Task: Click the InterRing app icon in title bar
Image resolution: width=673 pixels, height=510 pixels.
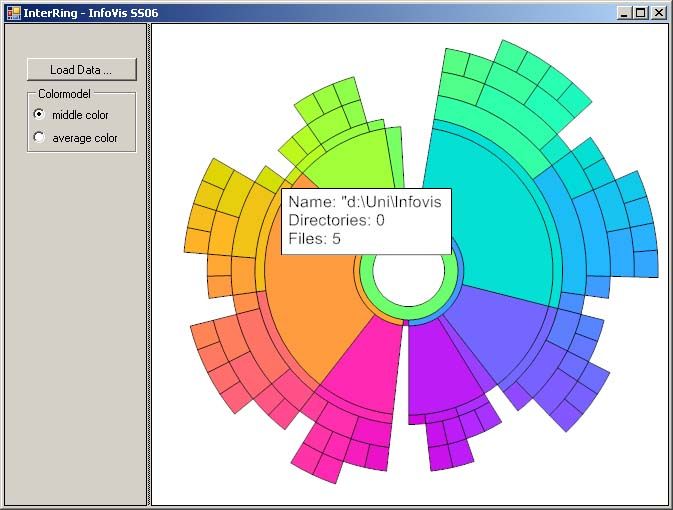Action: coord(13,13)
